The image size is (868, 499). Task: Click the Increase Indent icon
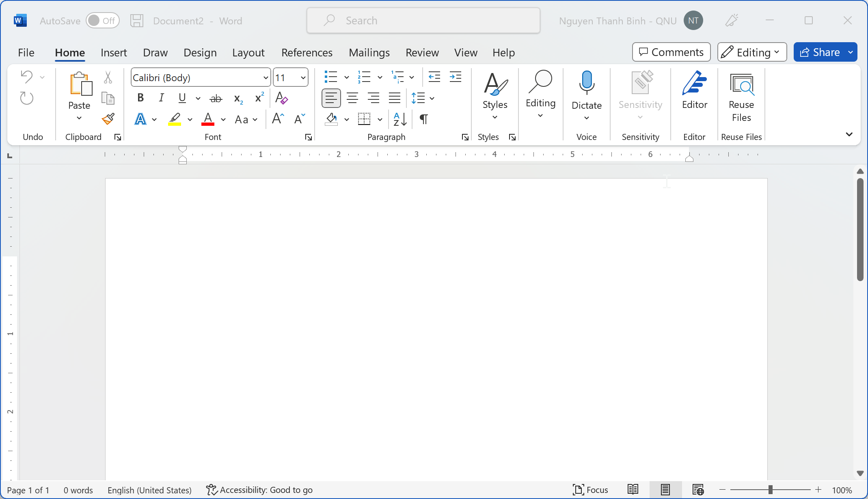456,77
